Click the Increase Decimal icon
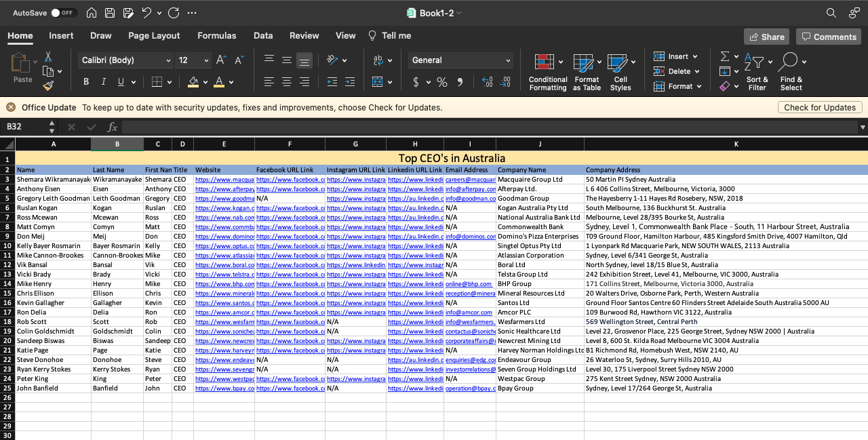 pyautogui.click(x=487, y=82)
